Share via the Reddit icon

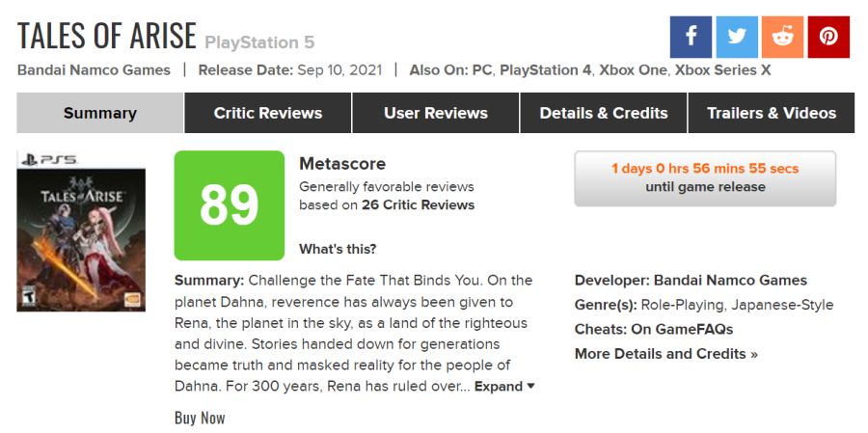(782, 37)
